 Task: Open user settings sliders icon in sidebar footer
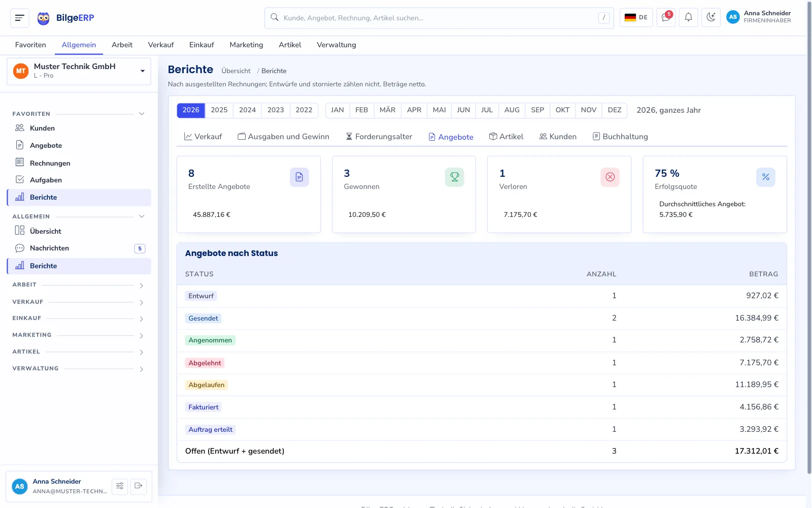click(x=120, y=486)
